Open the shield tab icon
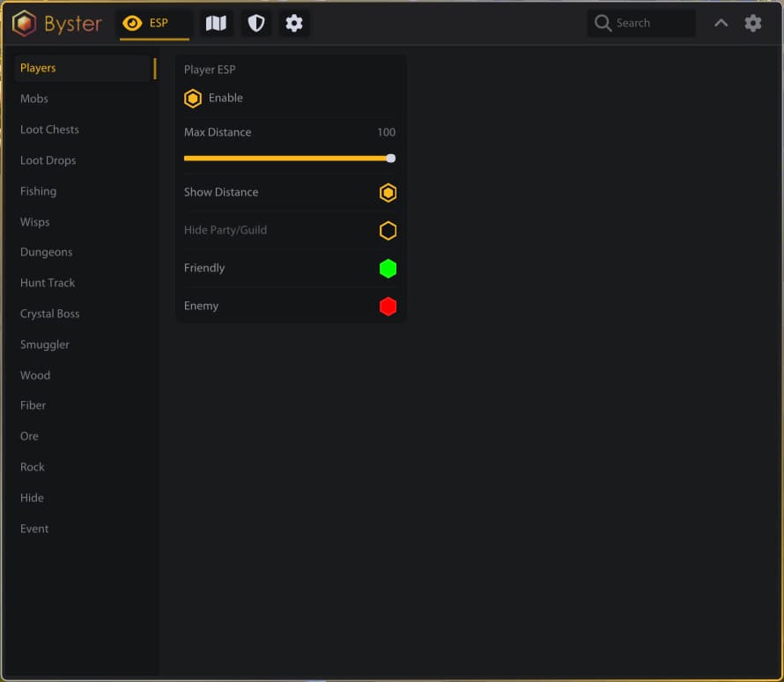 (x=256, y=23)
